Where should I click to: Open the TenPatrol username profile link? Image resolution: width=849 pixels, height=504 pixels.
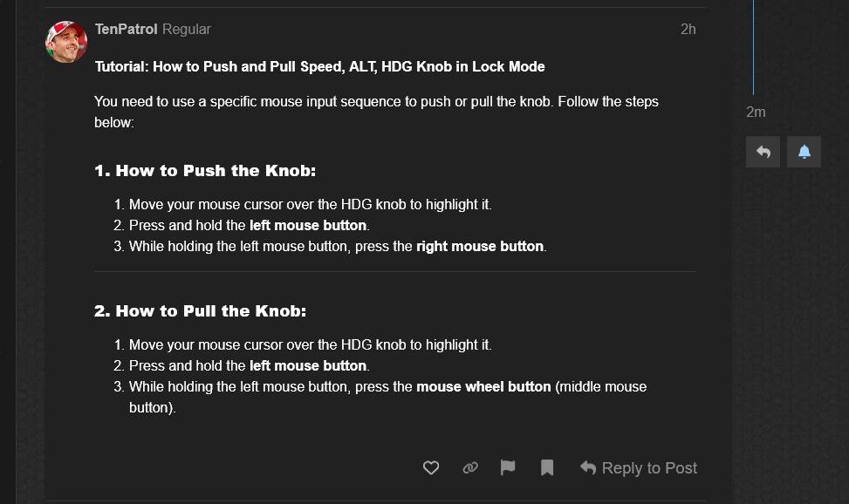click(127, 30)
